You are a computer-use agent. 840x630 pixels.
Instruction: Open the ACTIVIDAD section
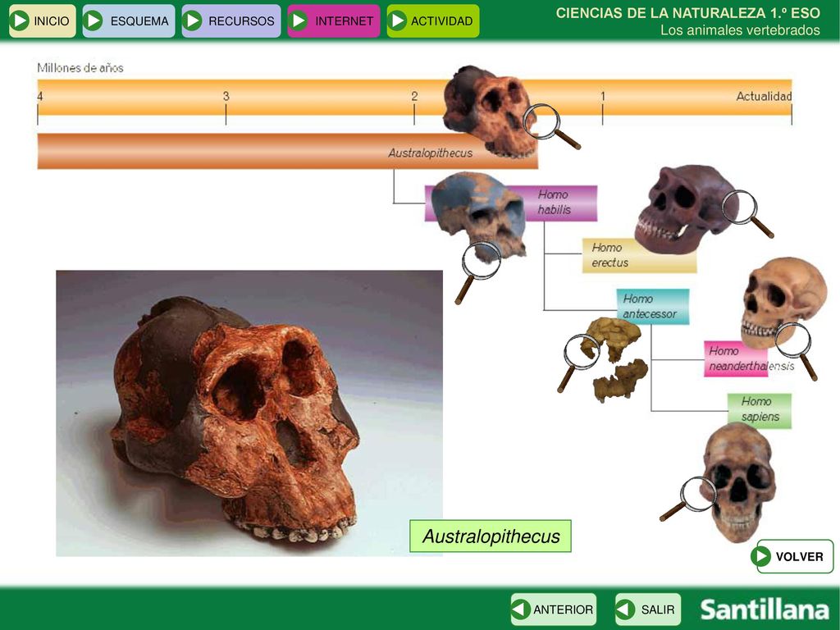point(433,21)
